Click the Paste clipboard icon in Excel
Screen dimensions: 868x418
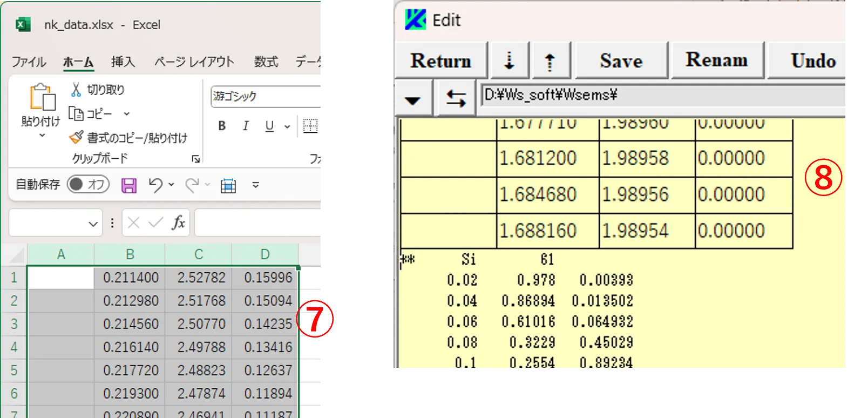(42, 97)
